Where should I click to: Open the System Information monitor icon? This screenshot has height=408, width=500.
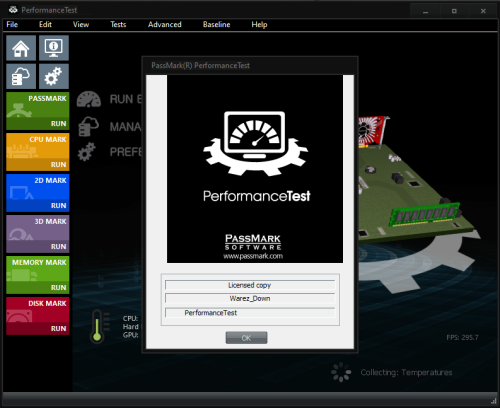pos(54,48)
